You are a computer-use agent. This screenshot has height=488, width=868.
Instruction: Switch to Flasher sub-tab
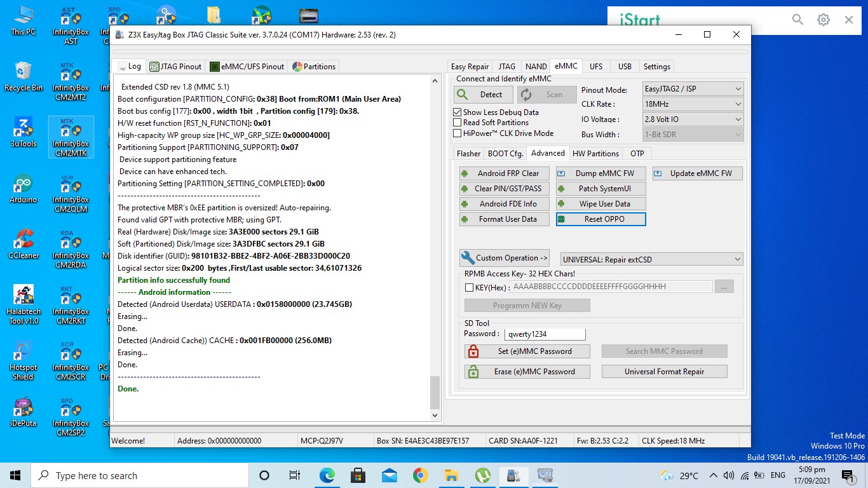469,154
